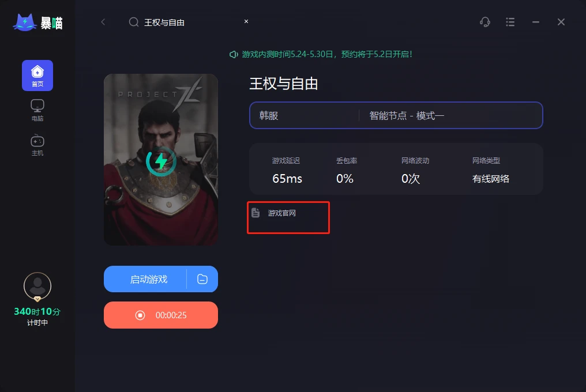Screen dimensions: 586x392
Task: Open customer service headset icon
Action: click(484, 22)
